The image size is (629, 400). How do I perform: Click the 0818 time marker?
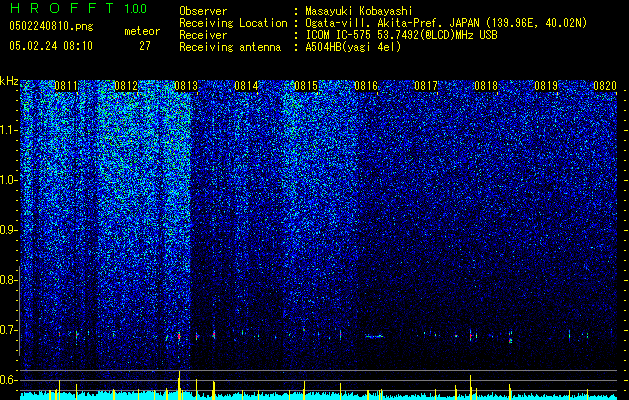point(486,86)
